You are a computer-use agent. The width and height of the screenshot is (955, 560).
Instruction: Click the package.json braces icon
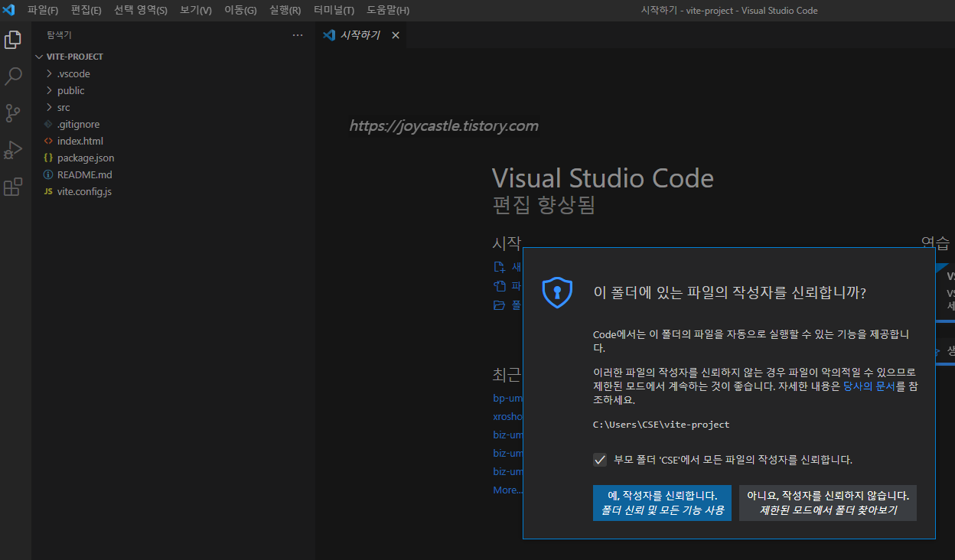tap(48, 158)
